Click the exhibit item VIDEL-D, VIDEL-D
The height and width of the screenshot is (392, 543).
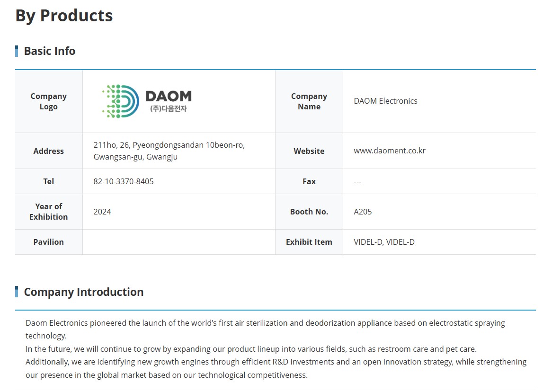tap(384, 242)
